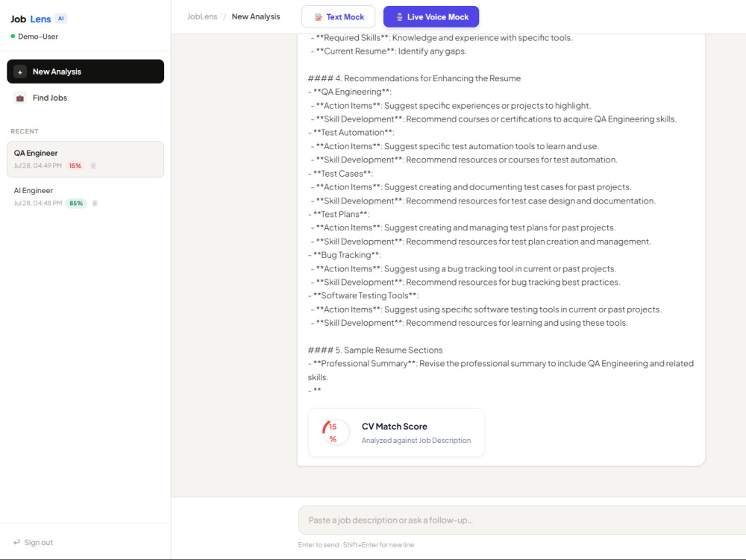
Task: Open Find Jobs in the sidebar
Action: tap(86, 98)
